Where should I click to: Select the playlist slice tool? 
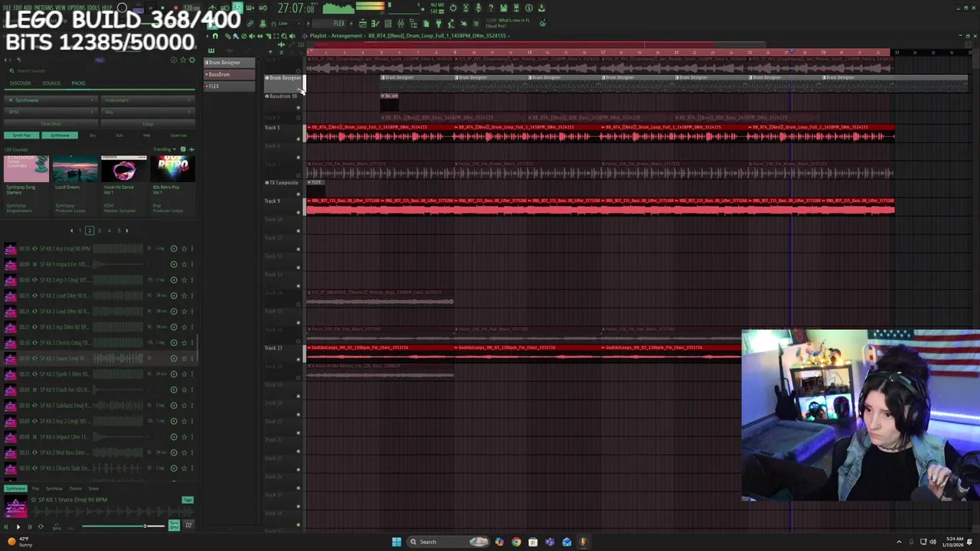point(269,36)
